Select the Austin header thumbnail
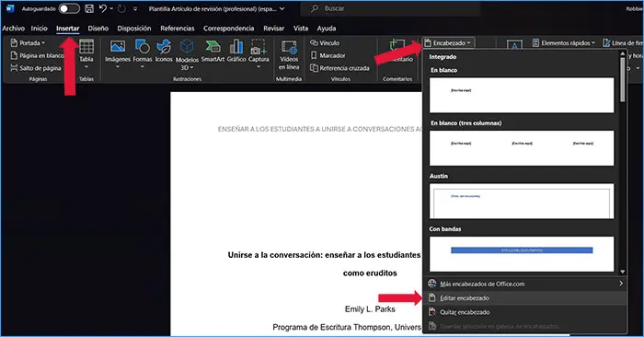Screen dimensions: 644x337 [x=522, y=201]
